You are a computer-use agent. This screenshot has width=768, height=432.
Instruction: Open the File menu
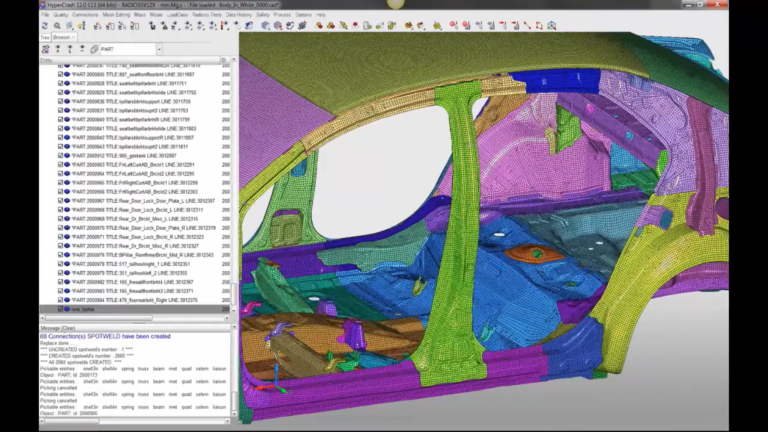(x=45, y=15)
